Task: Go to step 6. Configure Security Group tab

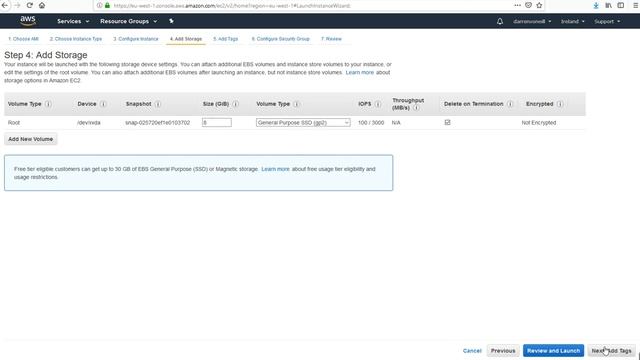Action: 280,39
